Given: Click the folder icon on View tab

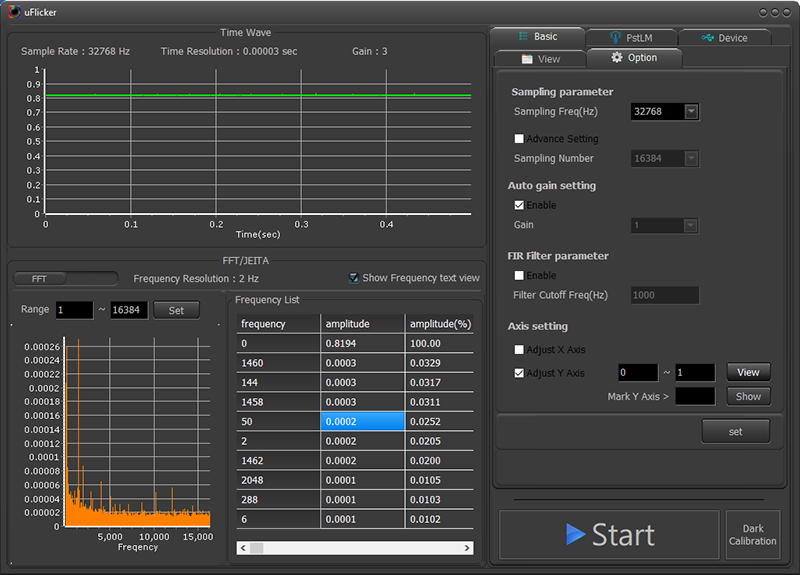Looking at the screenshot, I should coord(527,59).
